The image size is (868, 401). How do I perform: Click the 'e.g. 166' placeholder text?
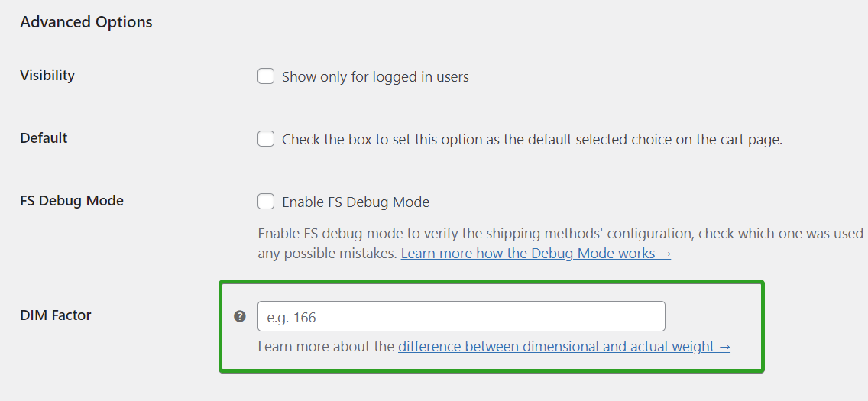pyautogui.click(x=291, y=318)
